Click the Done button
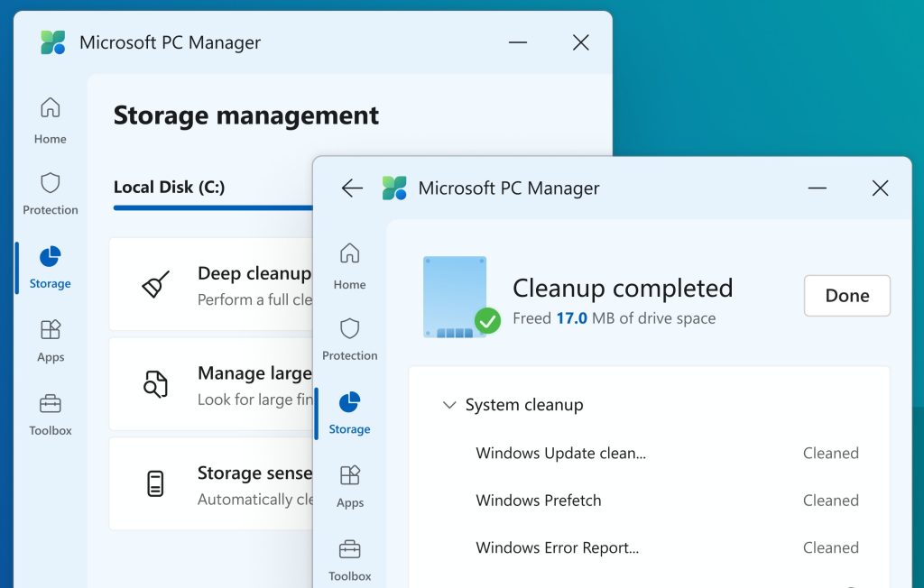 [846, 295]
